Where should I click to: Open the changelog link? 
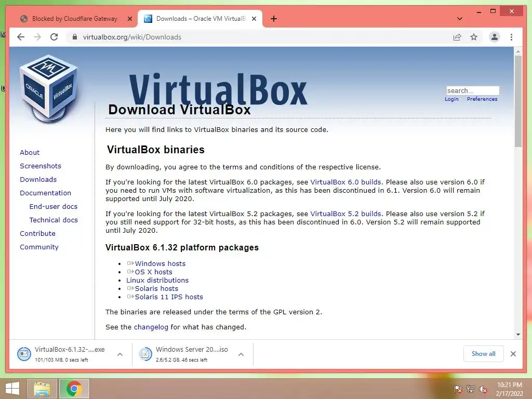pos(151,327)
